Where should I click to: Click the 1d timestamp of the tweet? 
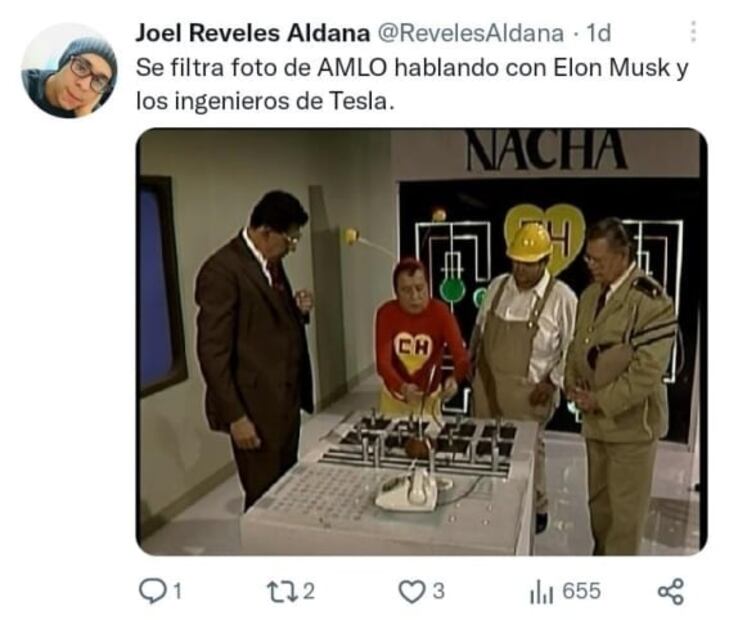point(598,33)
